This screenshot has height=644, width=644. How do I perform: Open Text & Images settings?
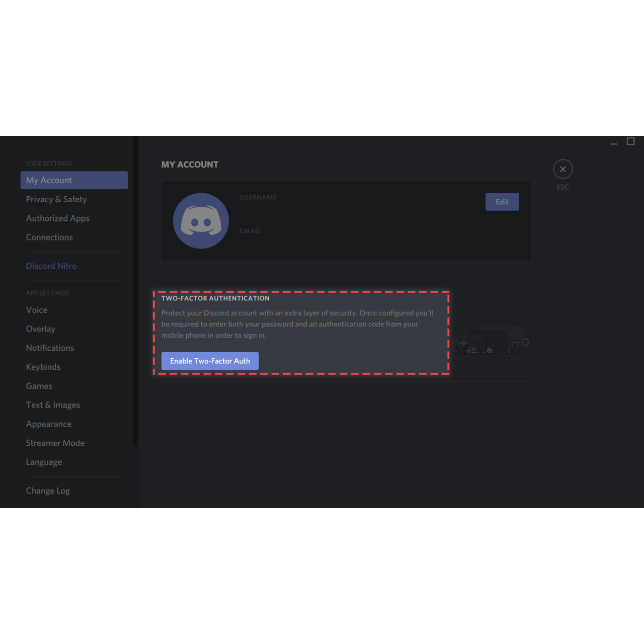click(53, 405)
